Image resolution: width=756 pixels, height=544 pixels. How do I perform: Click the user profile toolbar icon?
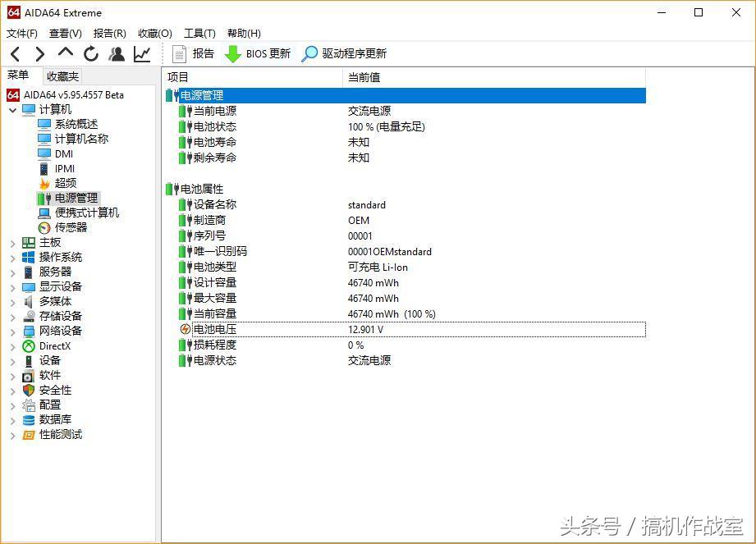pos(116,53)
